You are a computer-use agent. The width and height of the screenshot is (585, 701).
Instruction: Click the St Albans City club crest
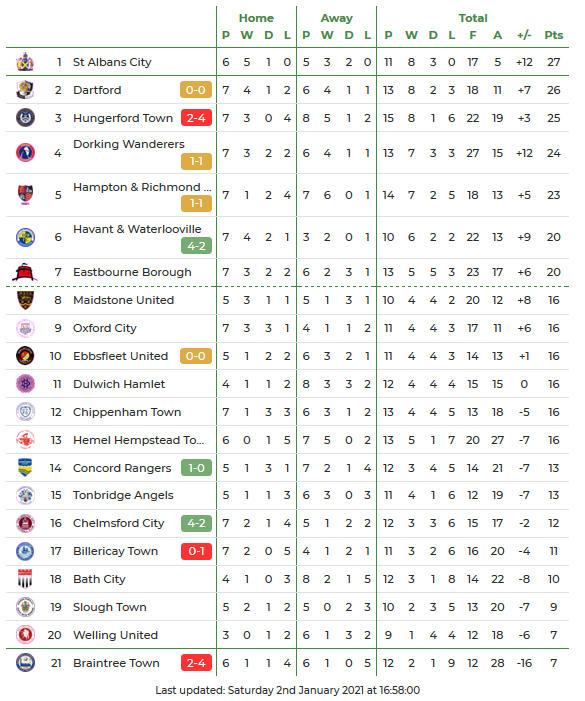coord(25,62)
